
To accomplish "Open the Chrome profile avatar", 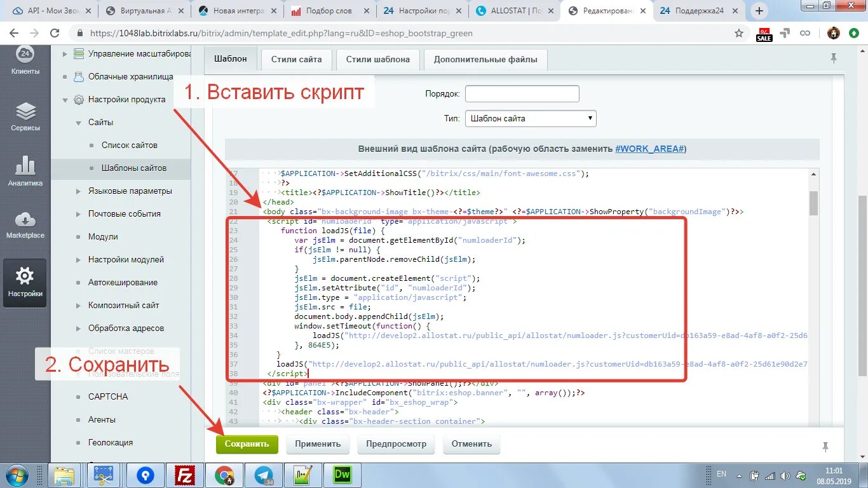I will click(834, 34).
